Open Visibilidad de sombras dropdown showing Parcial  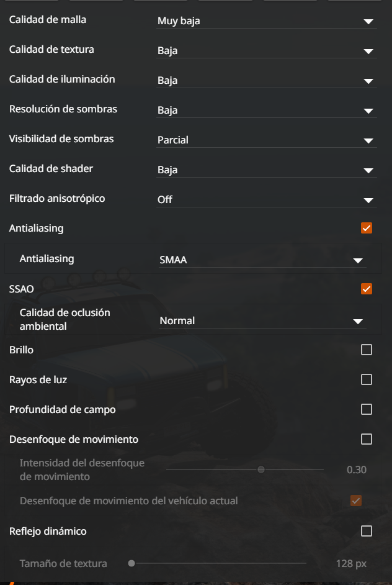pyautogui.click(x=267, y=140)
